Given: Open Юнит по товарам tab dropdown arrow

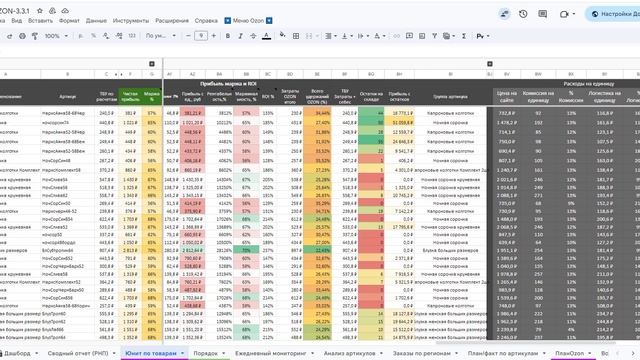Looking at the screenshot, I should coord(182,353).
